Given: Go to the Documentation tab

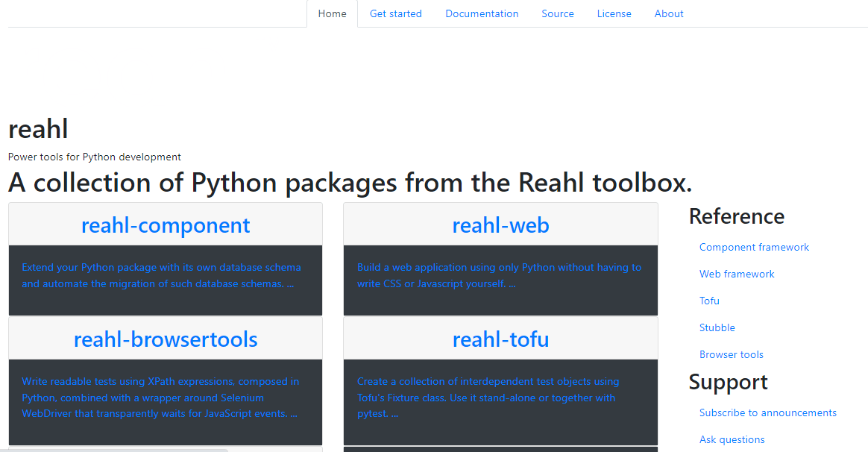Looking at the screenshot, I should tap(482, 13).
